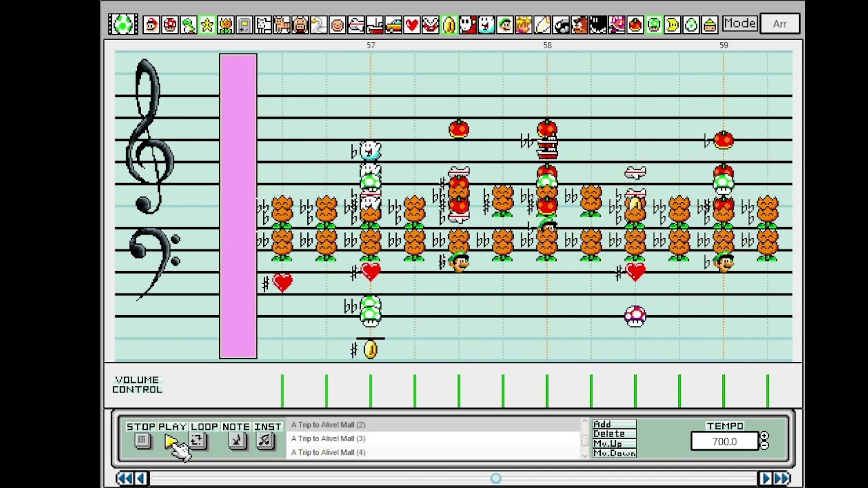Toggle the INST mute button
This screenshot has width=868, height=488.
point(264,441)
